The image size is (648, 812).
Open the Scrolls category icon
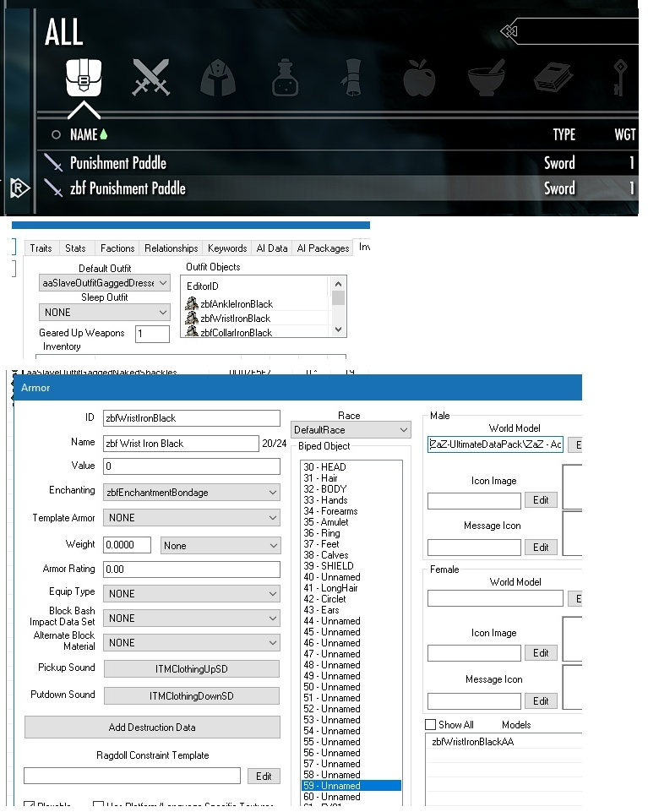pyautogui.click(x=351, y=78)
